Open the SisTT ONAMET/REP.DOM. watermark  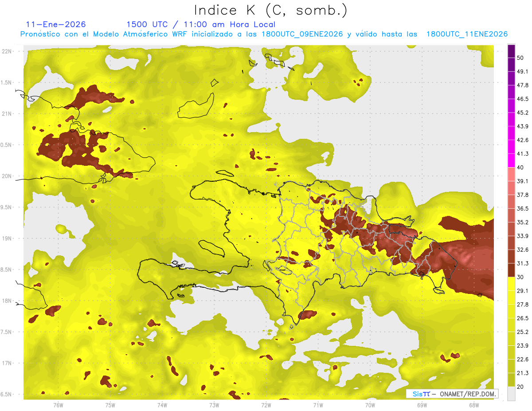tap(452, 394)
